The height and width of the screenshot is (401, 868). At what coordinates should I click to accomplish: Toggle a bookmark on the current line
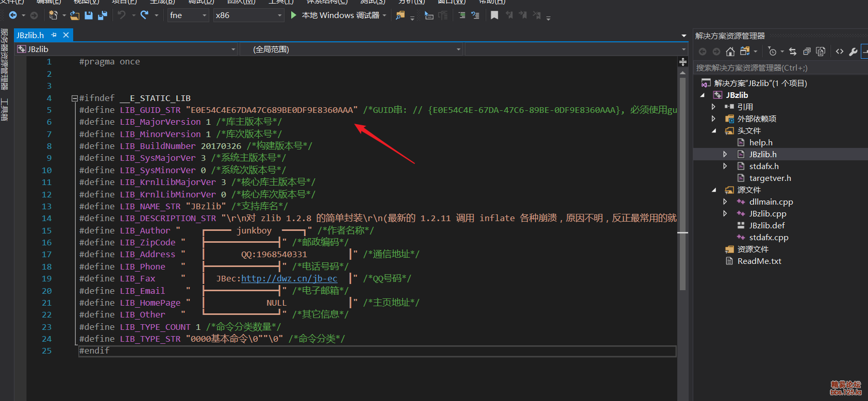494,15
